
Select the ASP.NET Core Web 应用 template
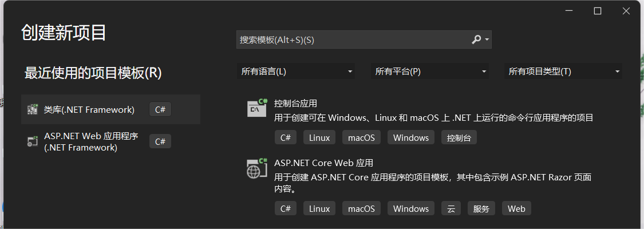pyautogui.click(x=323, y=163)
